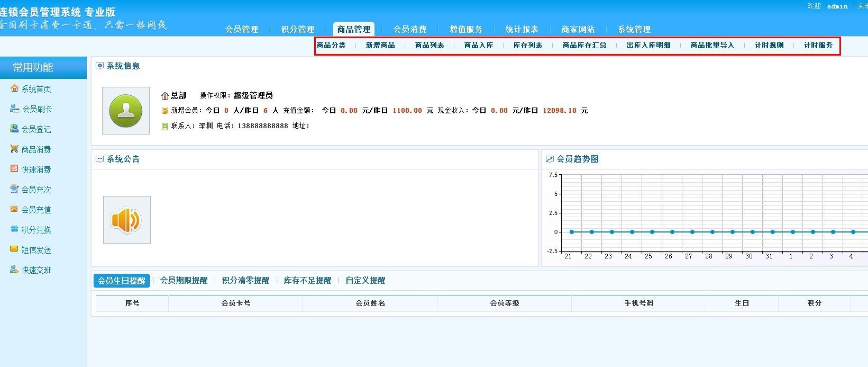Click the 快速交班 icon in sidebar

pos(14,270)
